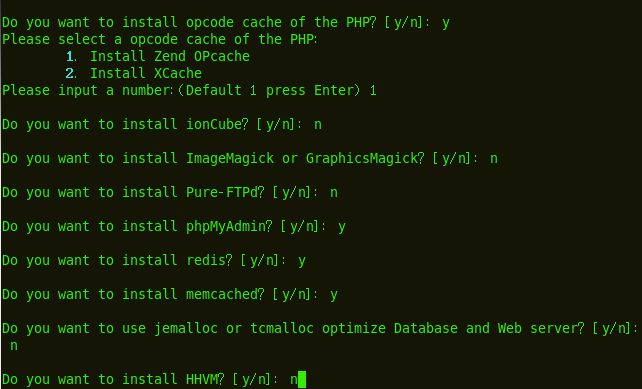Click the 'y' answer after phpMyAdmin prompt
642x389 pixels.
click(342, 228)
